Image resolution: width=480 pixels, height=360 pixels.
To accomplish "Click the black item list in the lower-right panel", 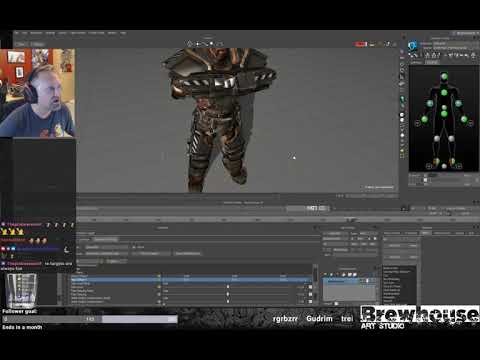I will (399, 284).
